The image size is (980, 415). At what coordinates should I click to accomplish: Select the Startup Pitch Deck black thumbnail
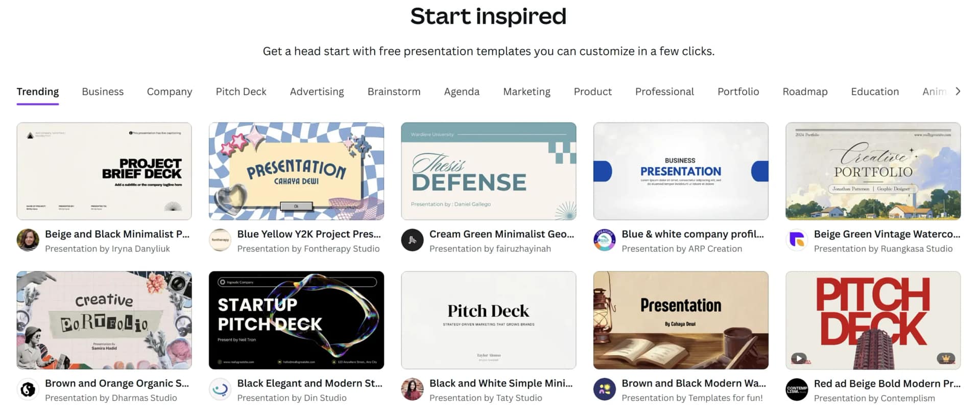[296, 320]
